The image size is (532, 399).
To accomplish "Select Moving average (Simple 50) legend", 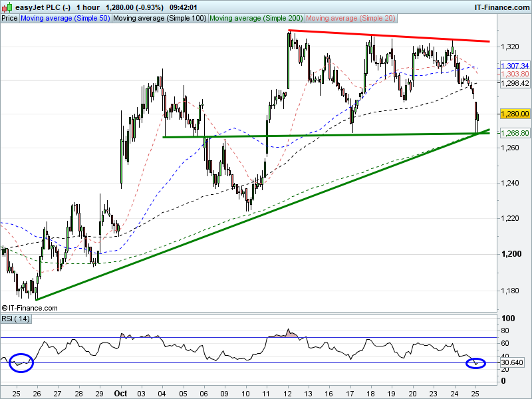I will tap(65, 19).
